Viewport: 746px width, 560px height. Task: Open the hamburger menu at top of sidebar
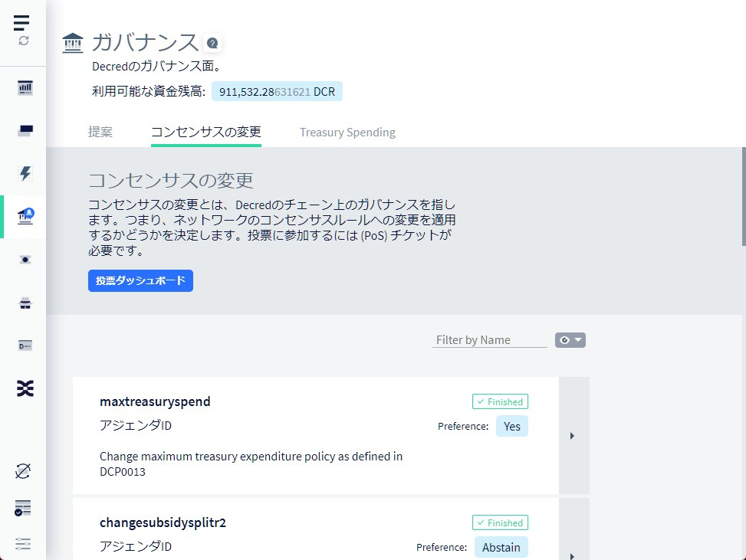pos(21,22)
